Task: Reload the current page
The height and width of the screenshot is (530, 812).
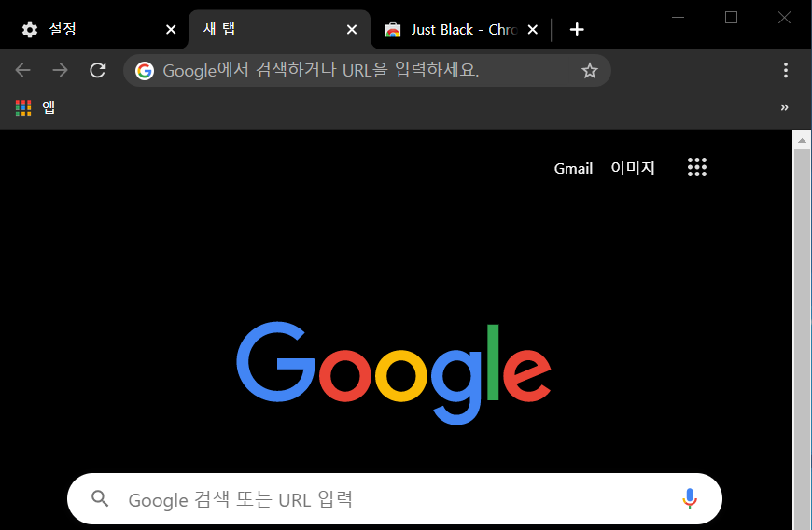Action: (97, 70)
